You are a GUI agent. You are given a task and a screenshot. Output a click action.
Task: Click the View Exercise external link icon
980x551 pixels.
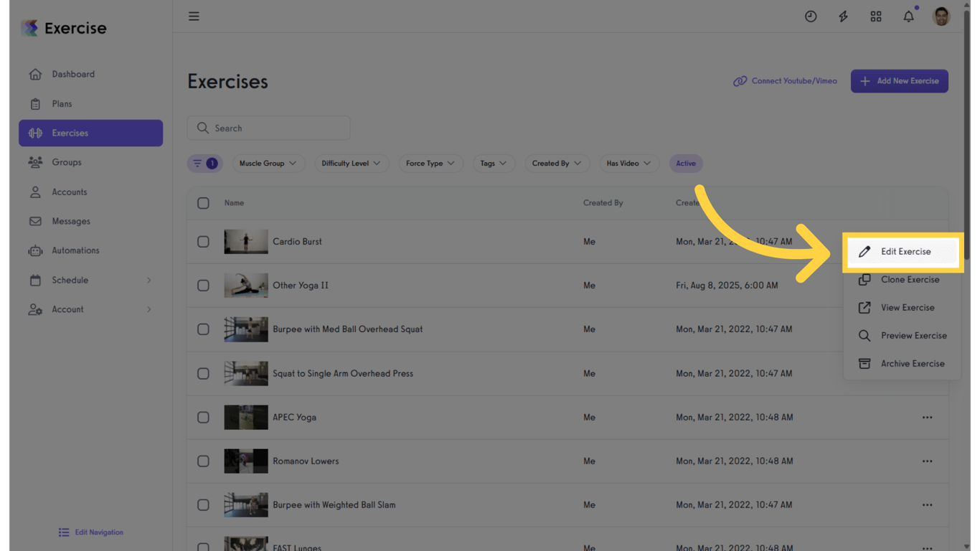point(864,308)
